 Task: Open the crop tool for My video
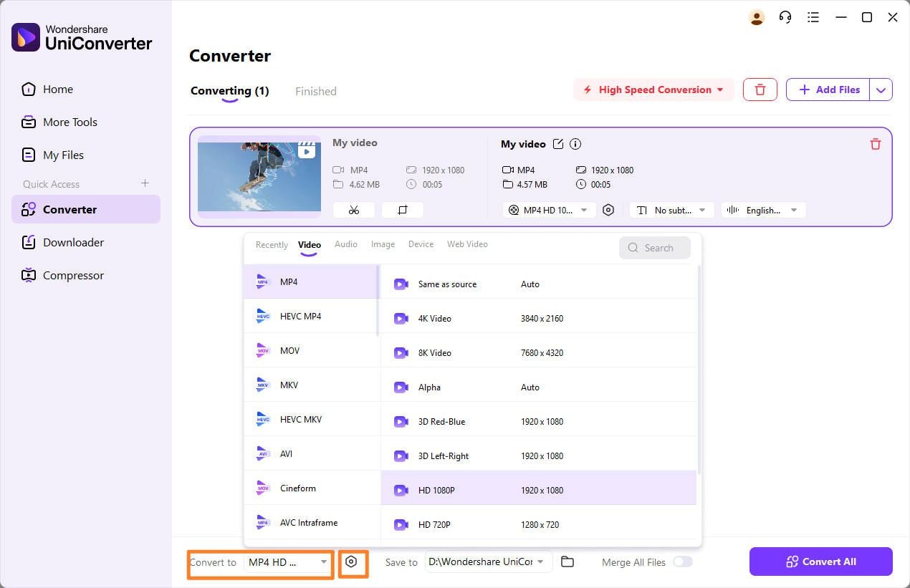tap(403, 210)
